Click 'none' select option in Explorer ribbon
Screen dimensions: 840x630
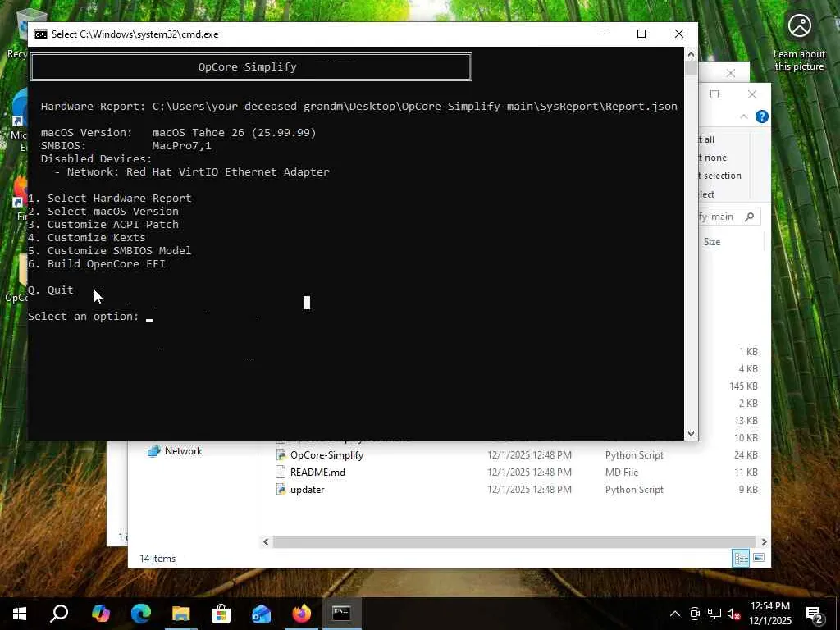pyautogui.click(x=715, y=157)
